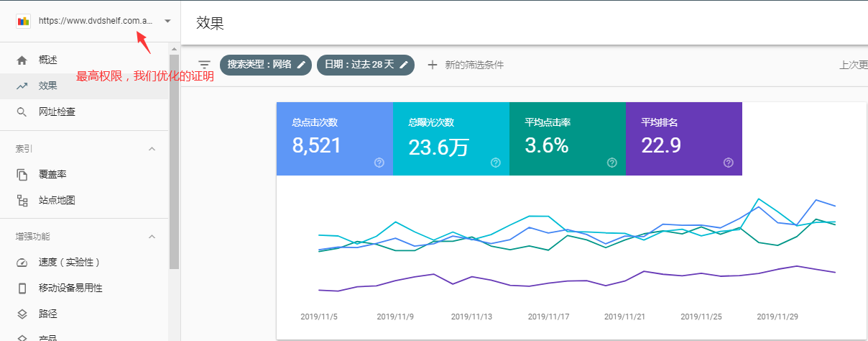Image resolution: width=868 pixels, height=341 pixels.
Task: Click chart date label 2019/11/17
Action: 548,316
